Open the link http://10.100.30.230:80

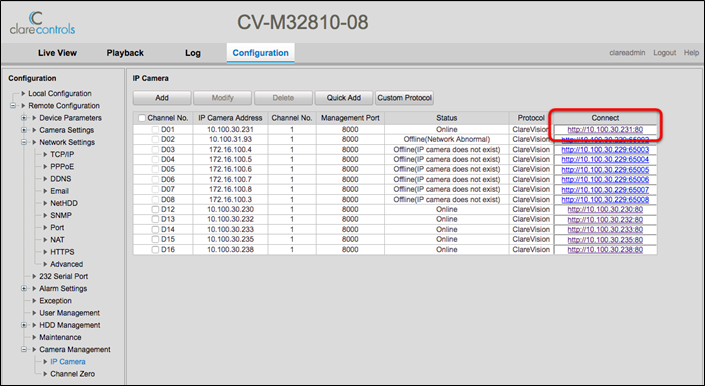click(x=605, y=209)
